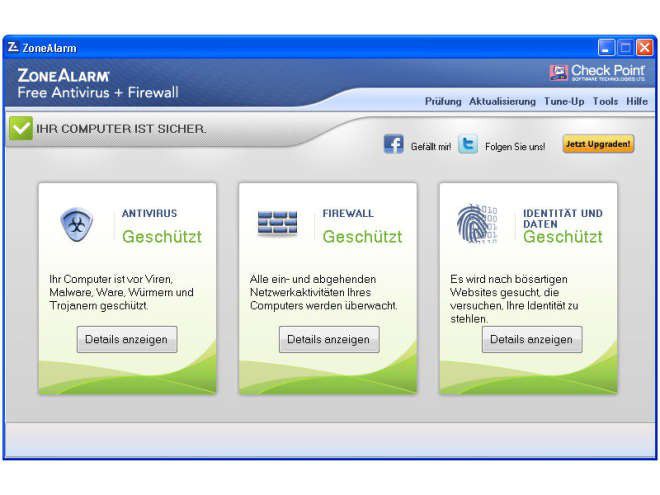Open the Facebook icon link
This screenshot has width=660, height=495.
[x=394, y=144]
